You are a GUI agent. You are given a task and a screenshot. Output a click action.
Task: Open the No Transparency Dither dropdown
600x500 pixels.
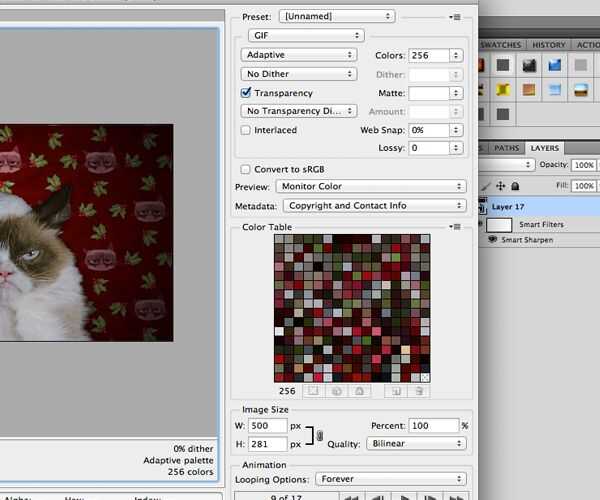(299, 111)
